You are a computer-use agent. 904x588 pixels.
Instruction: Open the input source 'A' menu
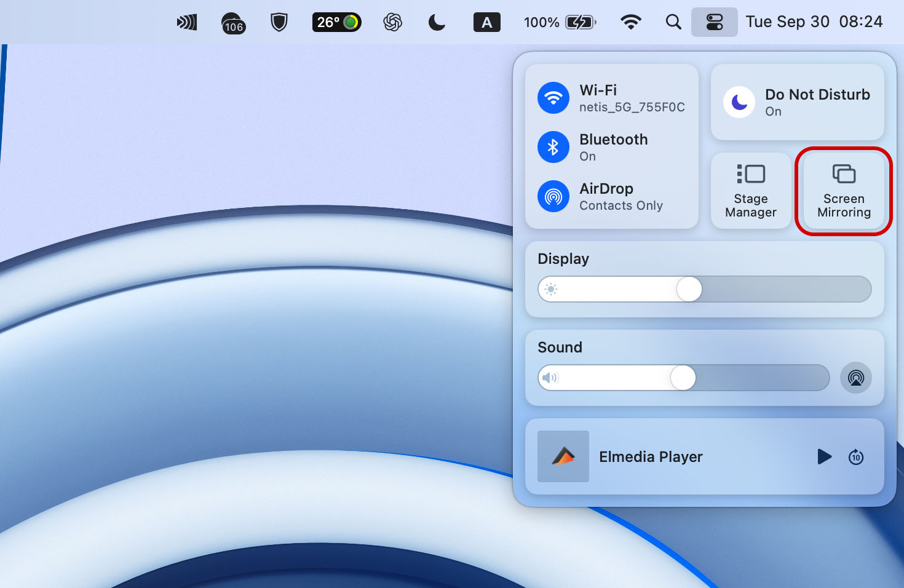coord(486,23)
